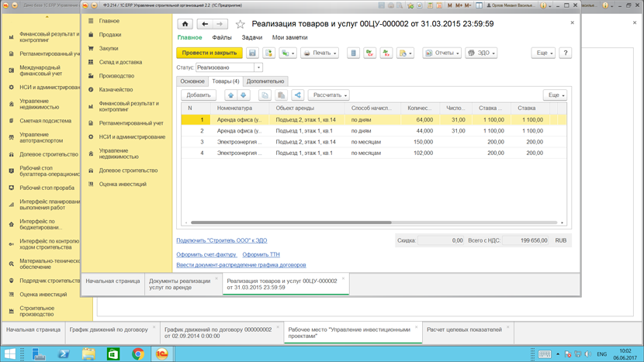Screen dimensions: 644x362
Task: Copy rows with the copy icon
Action: [x=265, y=95]
